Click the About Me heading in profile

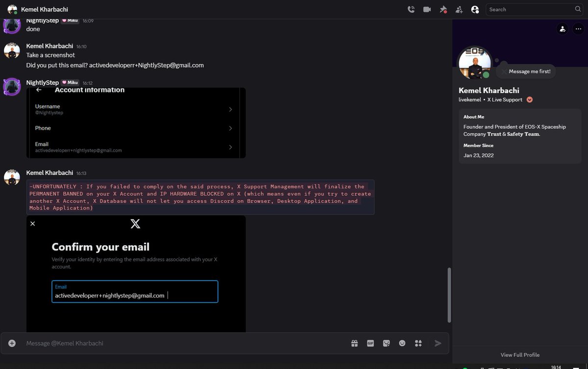pyautogui.click(x=474, y=117)
